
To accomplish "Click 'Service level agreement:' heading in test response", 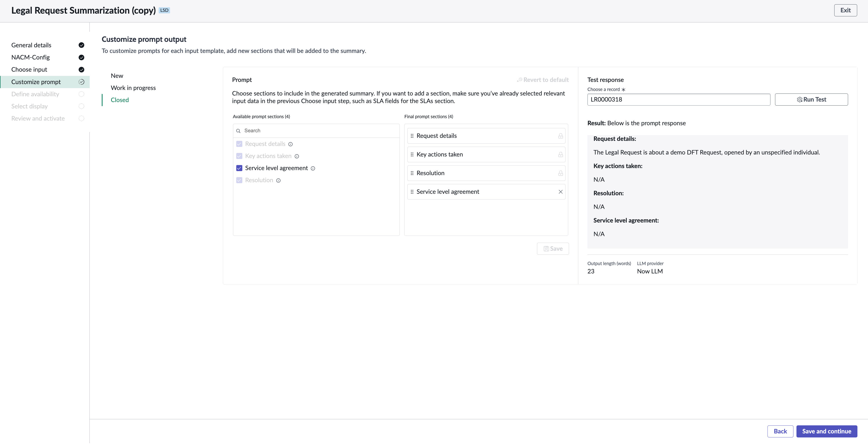I will click(x=626, y=220).
